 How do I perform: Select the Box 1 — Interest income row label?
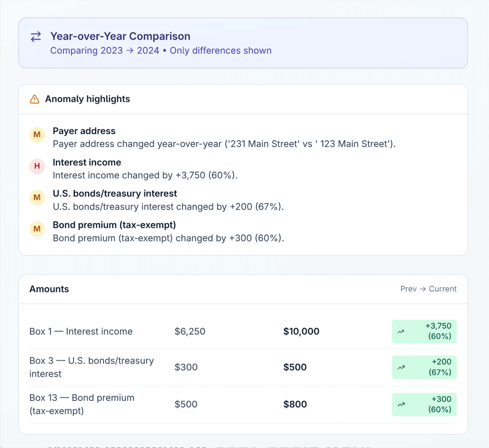(81, 332)
